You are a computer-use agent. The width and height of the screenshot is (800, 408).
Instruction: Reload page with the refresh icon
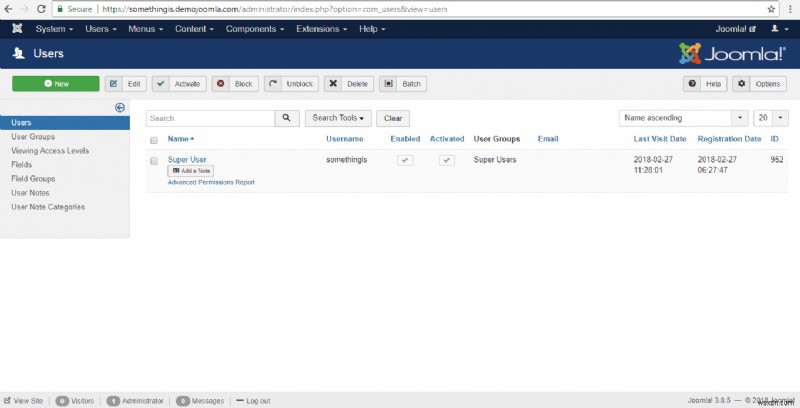click(41, 9)
